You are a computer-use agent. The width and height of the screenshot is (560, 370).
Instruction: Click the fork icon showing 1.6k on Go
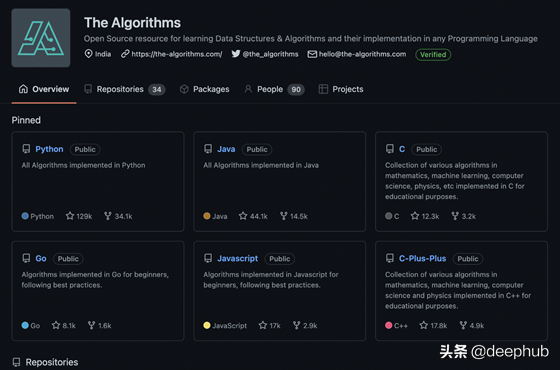(x=91, y=325)
